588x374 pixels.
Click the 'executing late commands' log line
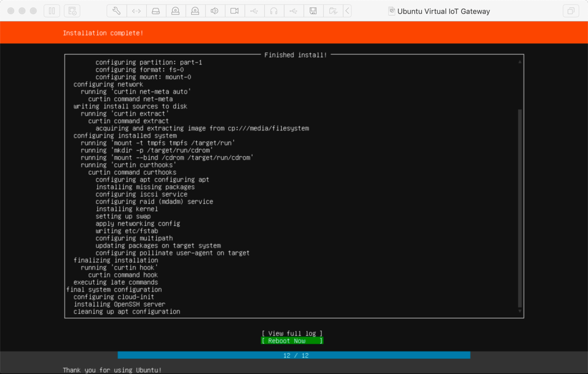click(116, 282)
